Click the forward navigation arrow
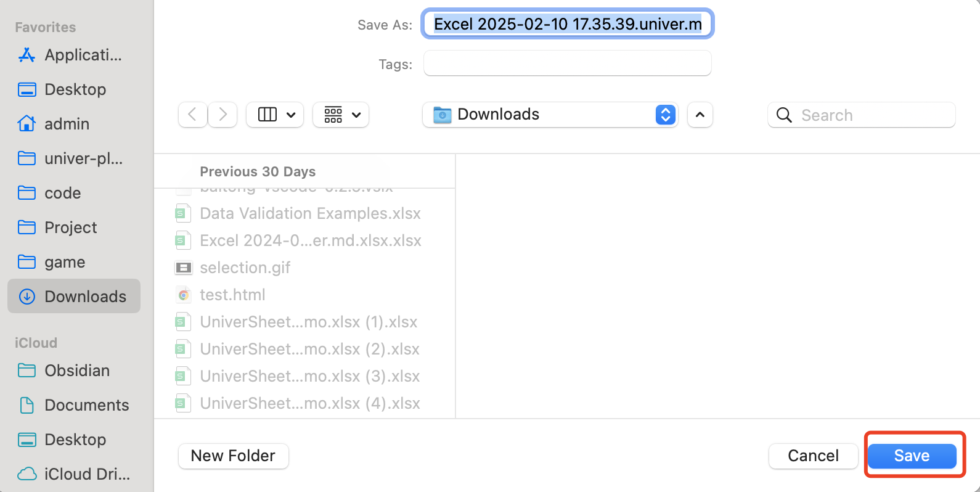The height and width of the screenshot is (492, 980). pyautogui.click(x=223, y=115)
